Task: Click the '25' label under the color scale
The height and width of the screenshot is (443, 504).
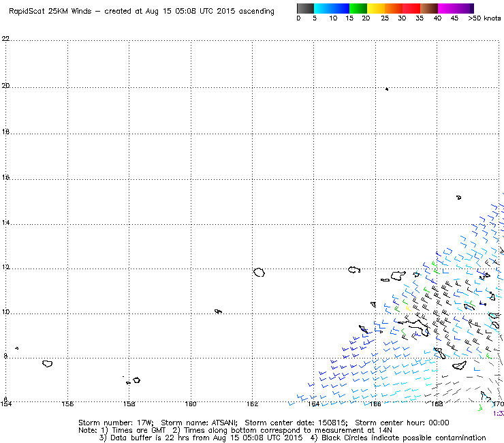Action: [x=385, y=18]
